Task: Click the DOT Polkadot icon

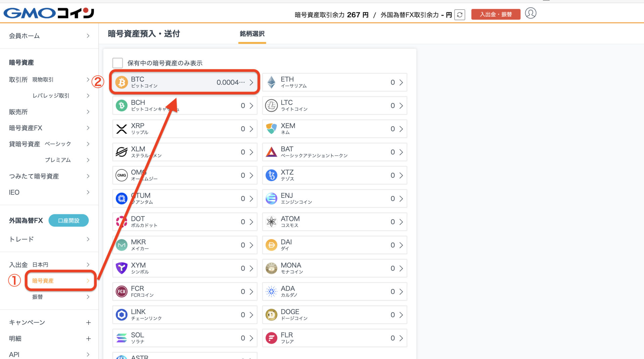Action: 121,222
